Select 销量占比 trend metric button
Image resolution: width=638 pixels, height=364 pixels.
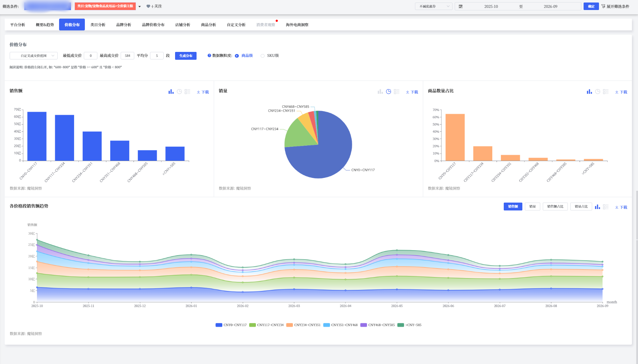click(581, 207)
